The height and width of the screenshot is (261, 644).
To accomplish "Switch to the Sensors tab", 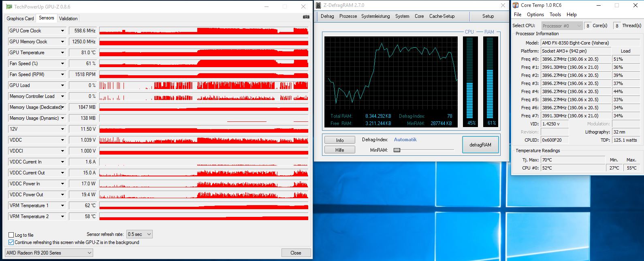I will point(46,18).
